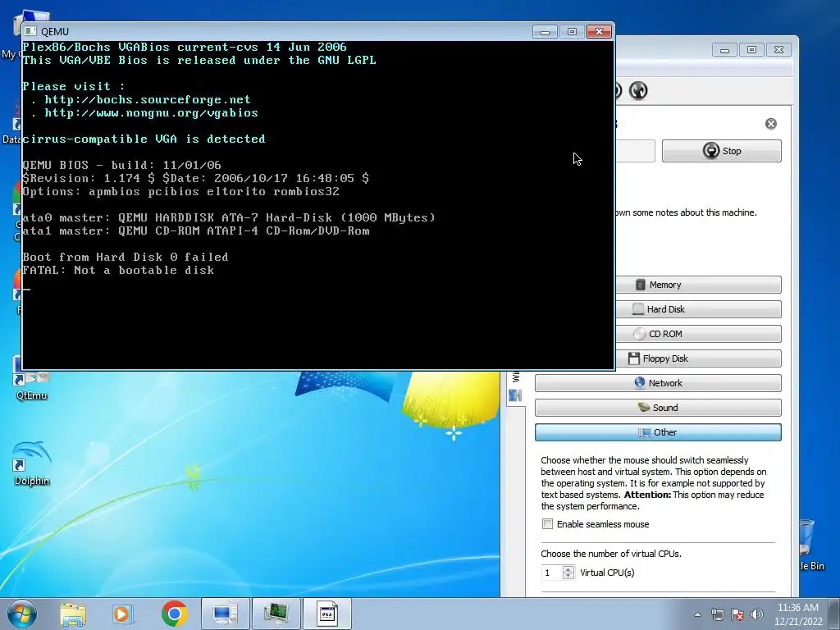
Task: Click the globe icon on Network button
Action: point(639,382)
